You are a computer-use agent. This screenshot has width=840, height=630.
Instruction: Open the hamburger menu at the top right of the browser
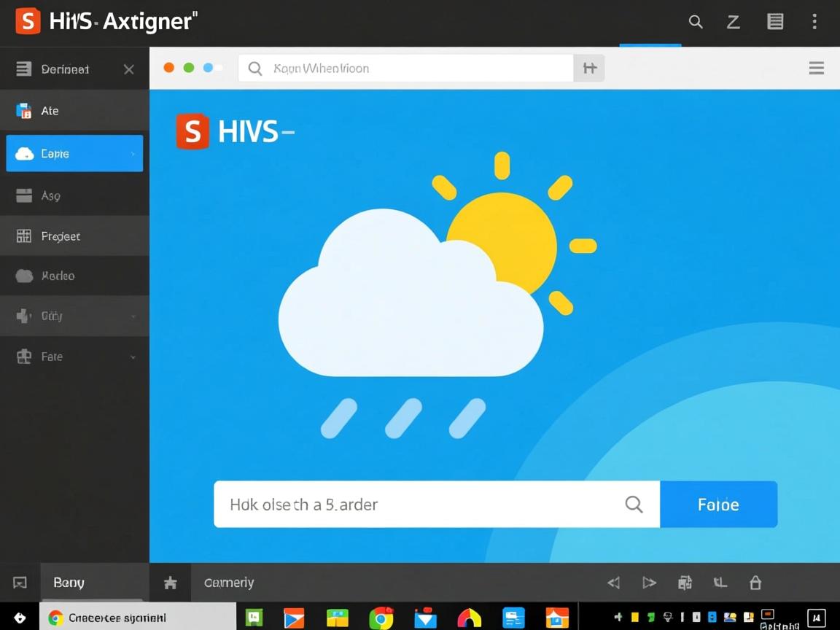point(816,68)
